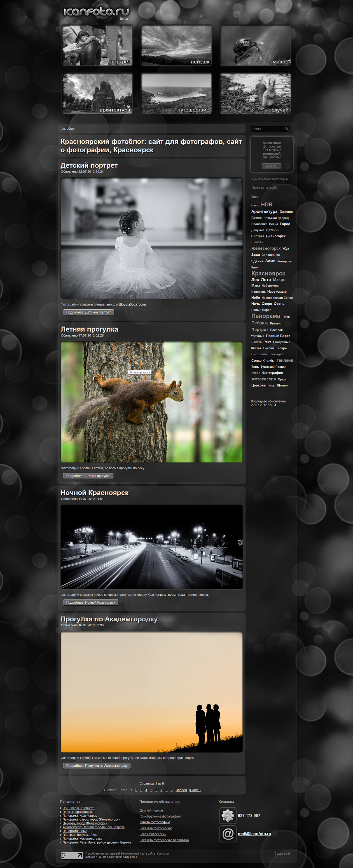
Task: Click the footer counter badge icon
Action: 72,855
